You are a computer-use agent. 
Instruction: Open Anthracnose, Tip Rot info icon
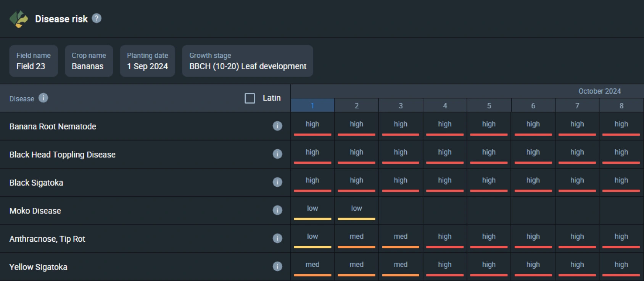click(277, 238)
